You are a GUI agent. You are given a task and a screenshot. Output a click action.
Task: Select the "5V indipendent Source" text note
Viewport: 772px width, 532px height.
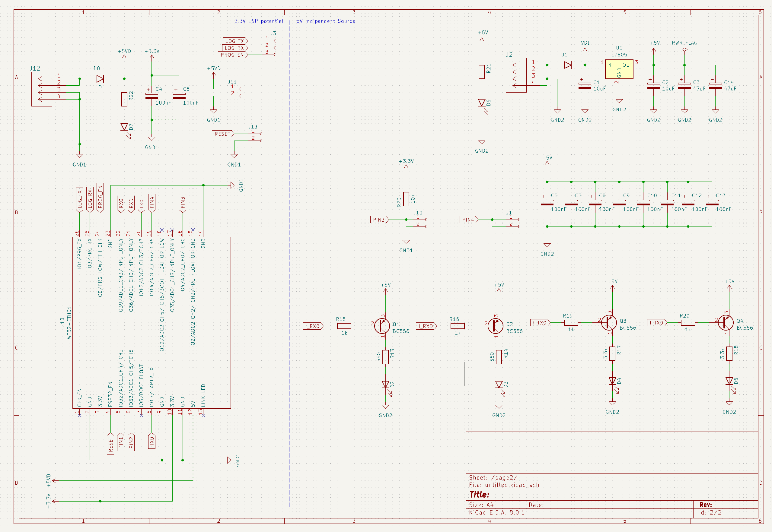point(325,21)
